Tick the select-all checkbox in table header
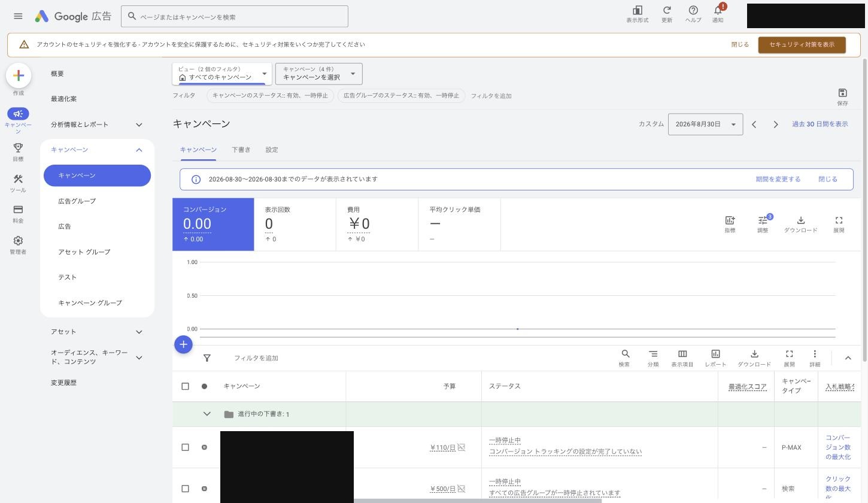The height and width of the screenshot is (503, 868). [x=185, y=386]
